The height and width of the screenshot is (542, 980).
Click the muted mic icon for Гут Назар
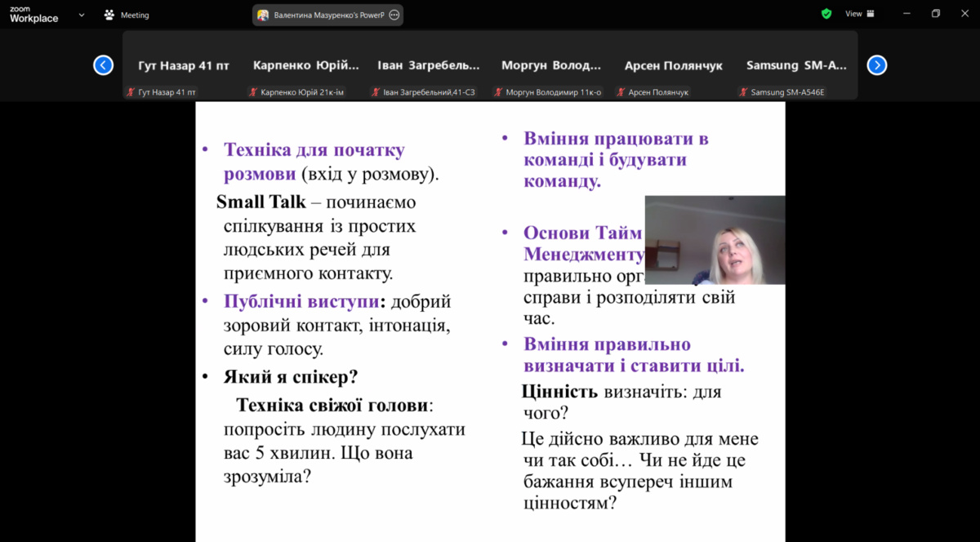point(131,92)
